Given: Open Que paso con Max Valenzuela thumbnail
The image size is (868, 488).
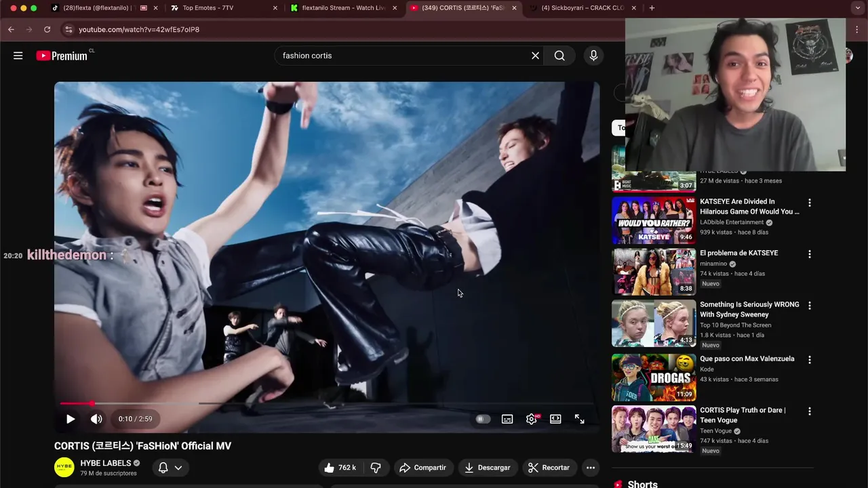Looking at the screenshot, I should pos(654,378).
